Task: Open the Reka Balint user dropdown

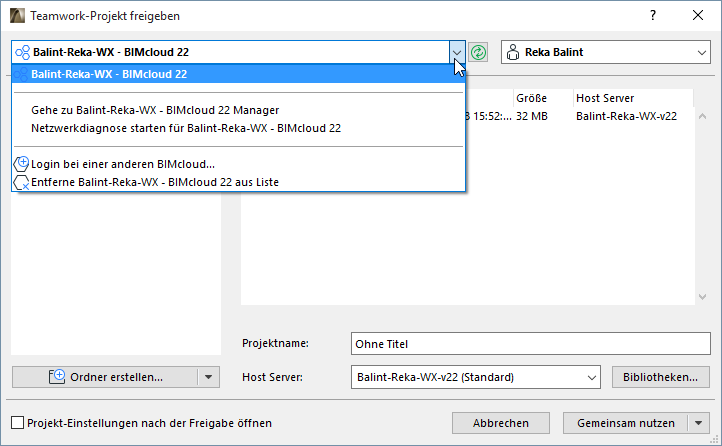Action: pyautogui.click(x=702, y=52)
